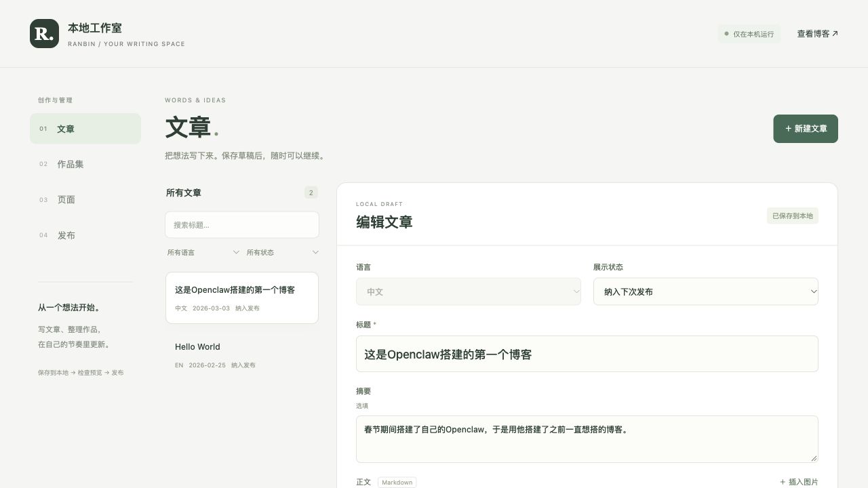The height and width of the screenshot is (488, 868).
Task: Open 作品集 in the sidebar
Action: click(x=85, y=164)
